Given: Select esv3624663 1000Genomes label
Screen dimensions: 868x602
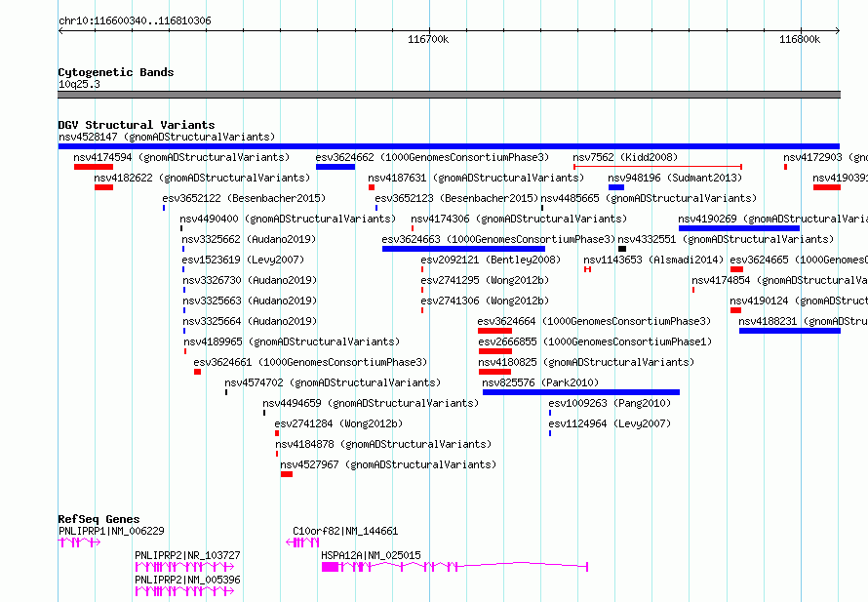Looking at the screenshot, I should click(498, 239).
